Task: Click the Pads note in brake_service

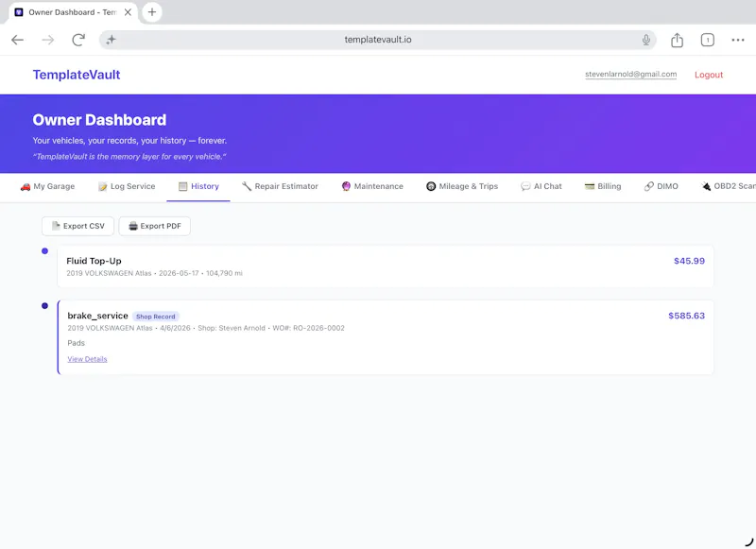Action: [x=77, y=343]
